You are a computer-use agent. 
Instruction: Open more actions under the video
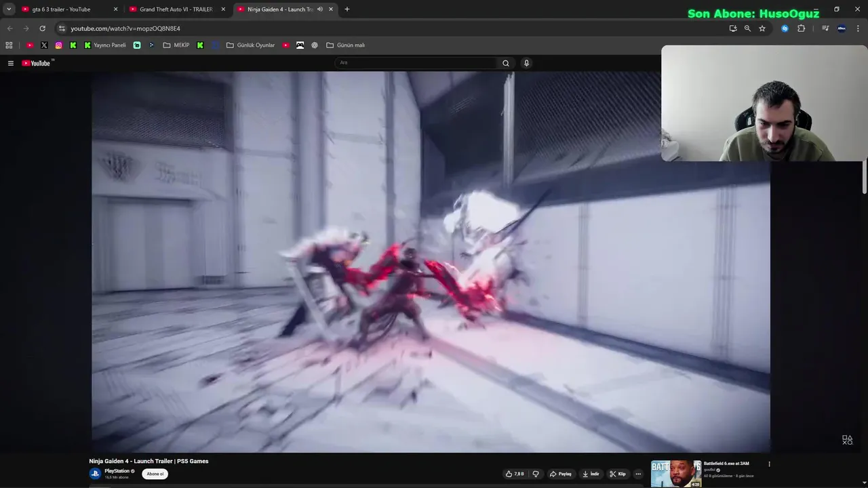tap(638, 474)
